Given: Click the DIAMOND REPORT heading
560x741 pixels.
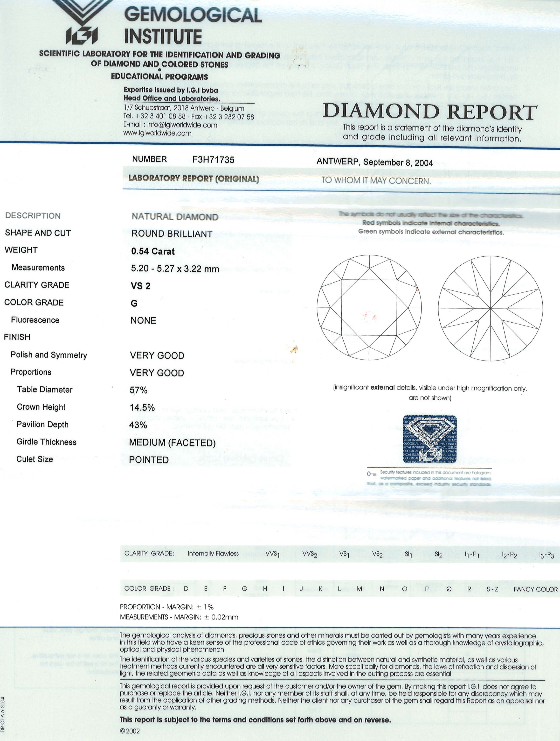Looking at the screenshot, I should coord(430,112).
